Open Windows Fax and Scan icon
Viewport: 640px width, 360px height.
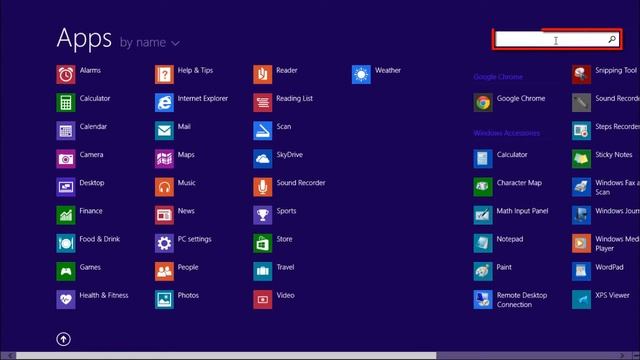(582, 187)
